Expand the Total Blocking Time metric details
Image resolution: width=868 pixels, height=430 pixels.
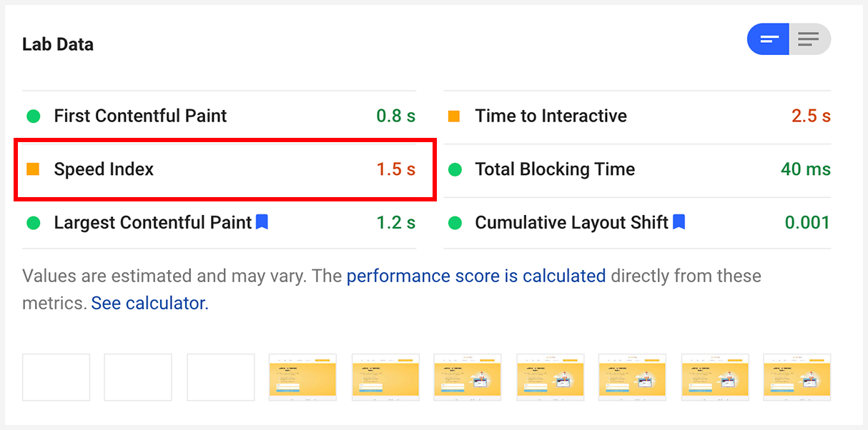[555, 169]
